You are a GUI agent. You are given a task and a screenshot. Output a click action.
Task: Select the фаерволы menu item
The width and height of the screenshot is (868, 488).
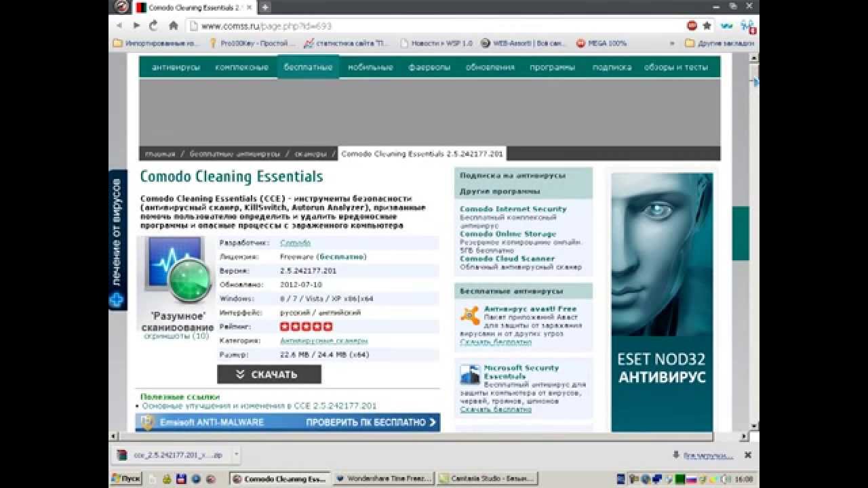pyautogui.click(x=429, y=67)
